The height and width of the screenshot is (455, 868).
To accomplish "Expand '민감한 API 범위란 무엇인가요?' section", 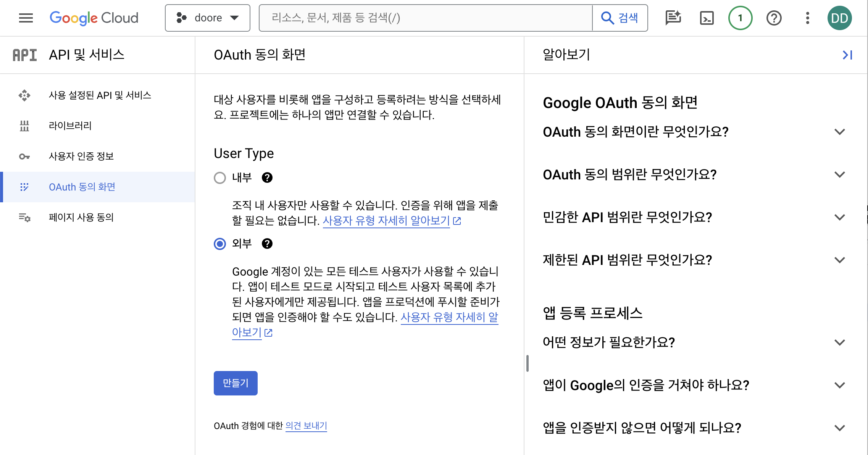I will pos(839,217).
